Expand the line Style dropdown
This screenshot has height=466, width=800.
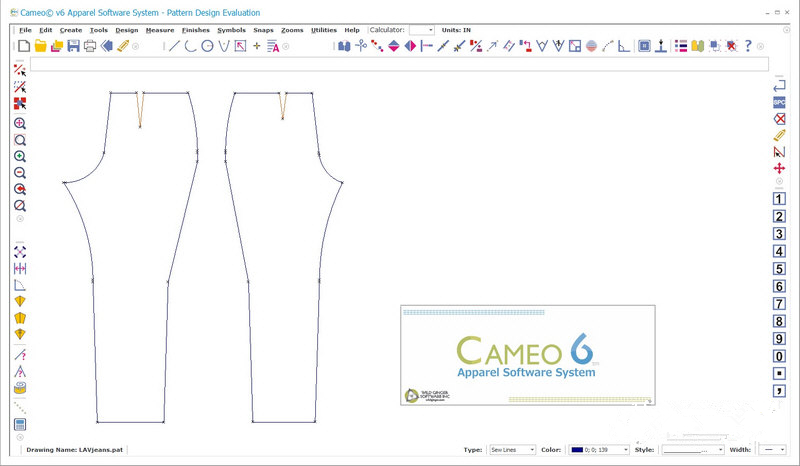[x=720, y=450]
